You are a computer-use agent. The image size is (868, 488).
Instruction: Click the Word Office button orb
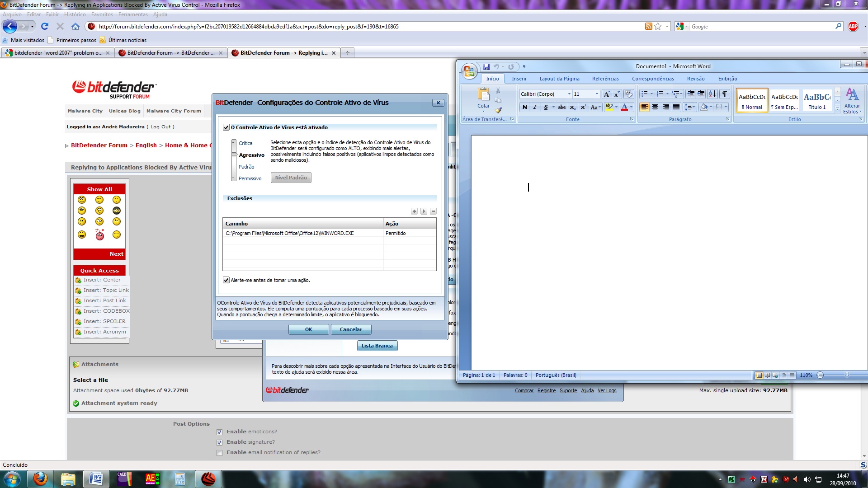pyautogui.click(x=469, y=71)
